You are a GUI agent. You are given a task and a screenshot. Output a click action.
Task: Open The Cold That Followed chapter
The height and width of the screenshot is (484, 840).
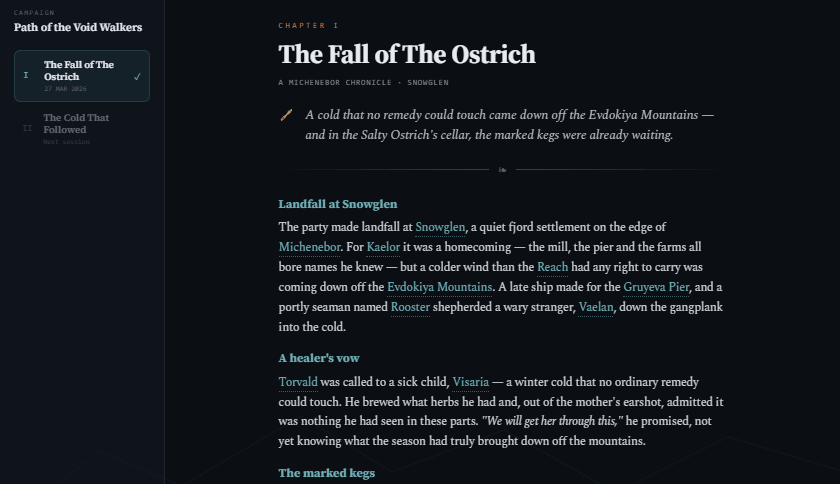click(82, 129)
